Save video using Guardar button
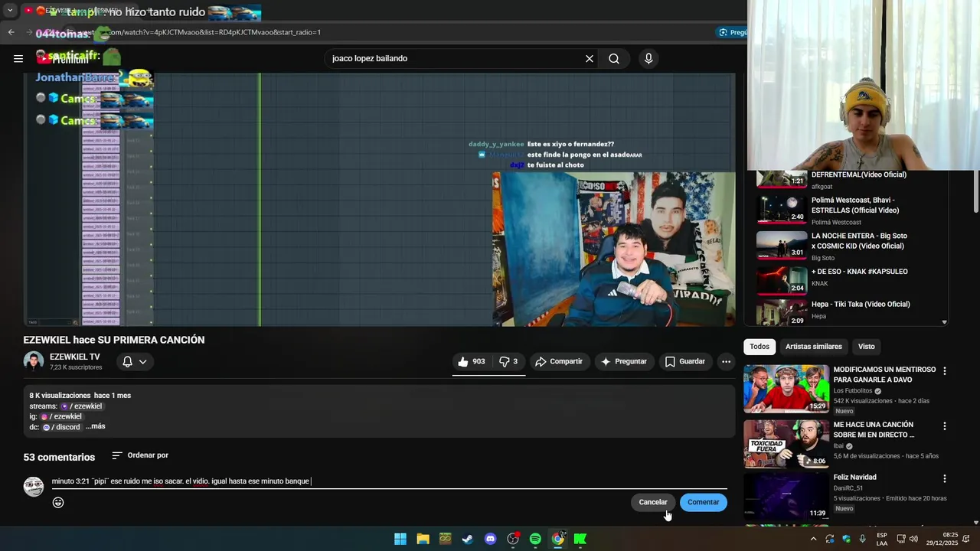The height and width of the screenshot is (551, 980). click(x=685, y=361)
